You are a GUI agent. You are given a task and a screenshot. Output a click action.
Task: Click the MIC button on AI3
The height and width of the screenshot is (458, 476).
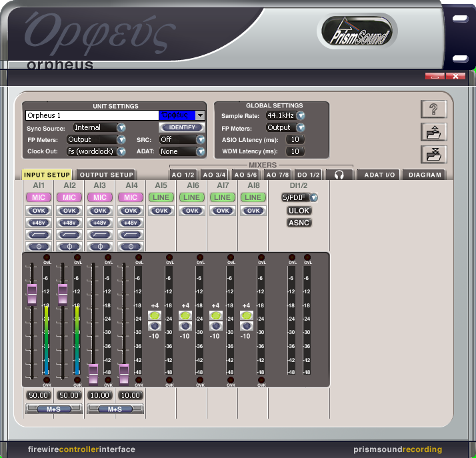100,197
